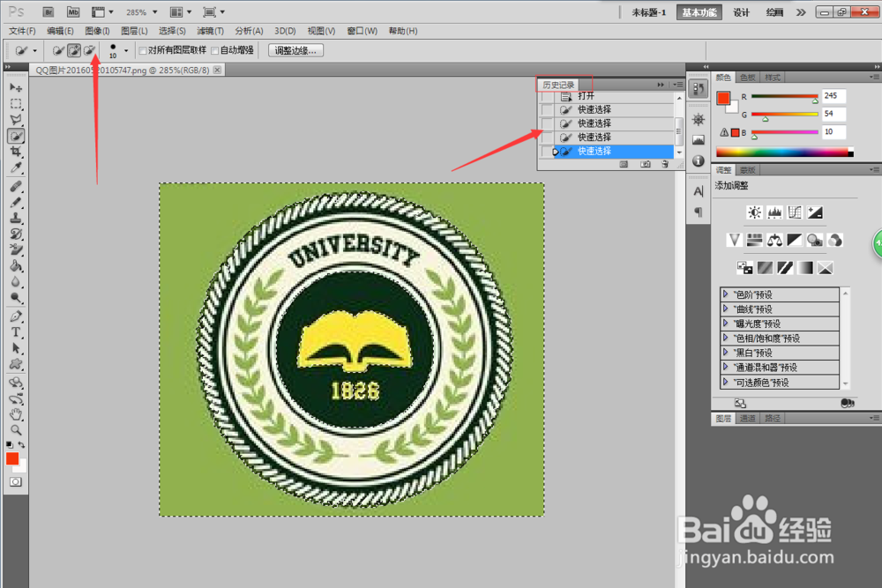The image size is (882, 588).
Task: Choose Subtract from Selection mode
Action: click(89, 50)
